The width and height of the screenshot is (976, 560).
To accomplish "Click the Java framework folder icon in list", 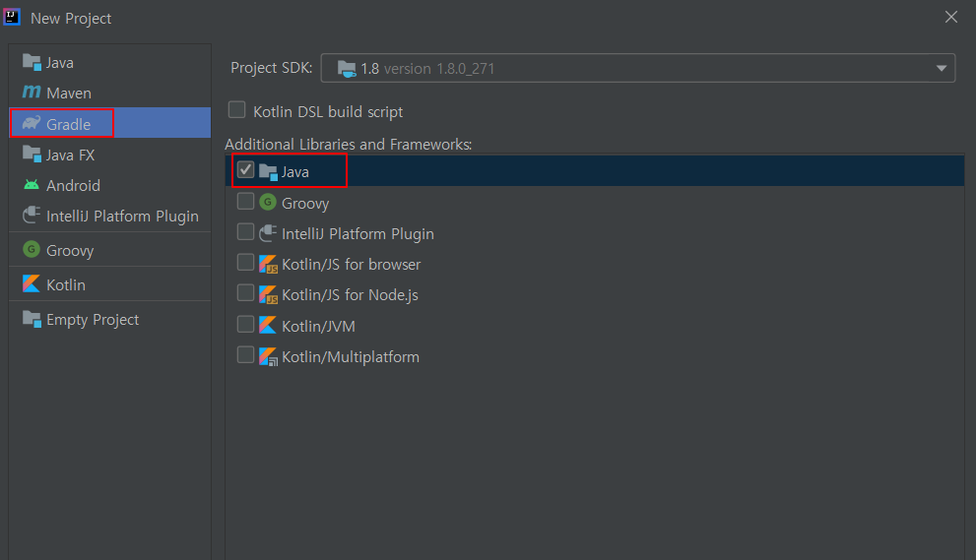I will (268, 171).
